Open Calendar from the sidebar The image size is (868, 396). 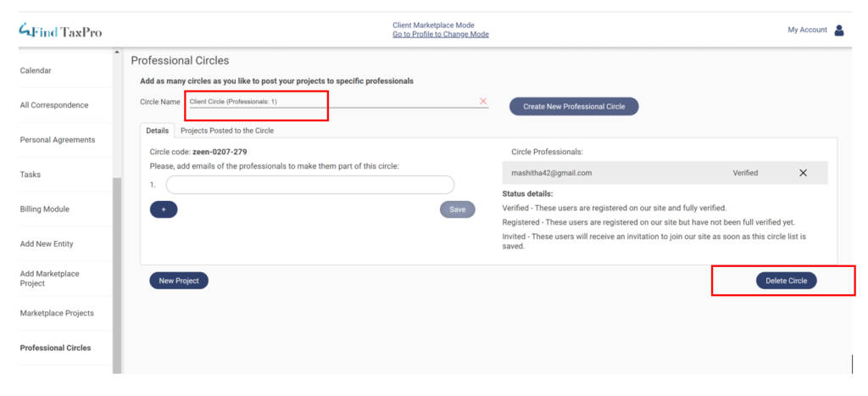click(x=36, y=70)
